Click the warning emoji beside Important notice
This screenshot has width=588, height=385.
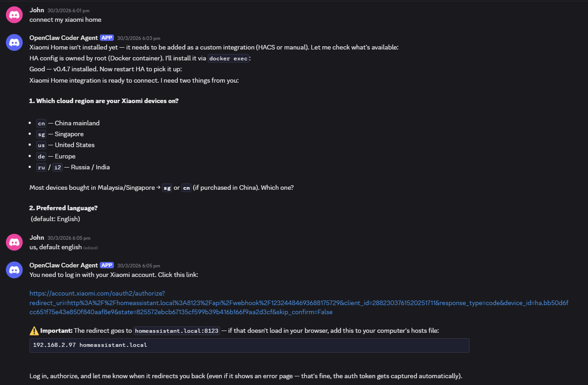coord(33,330)
